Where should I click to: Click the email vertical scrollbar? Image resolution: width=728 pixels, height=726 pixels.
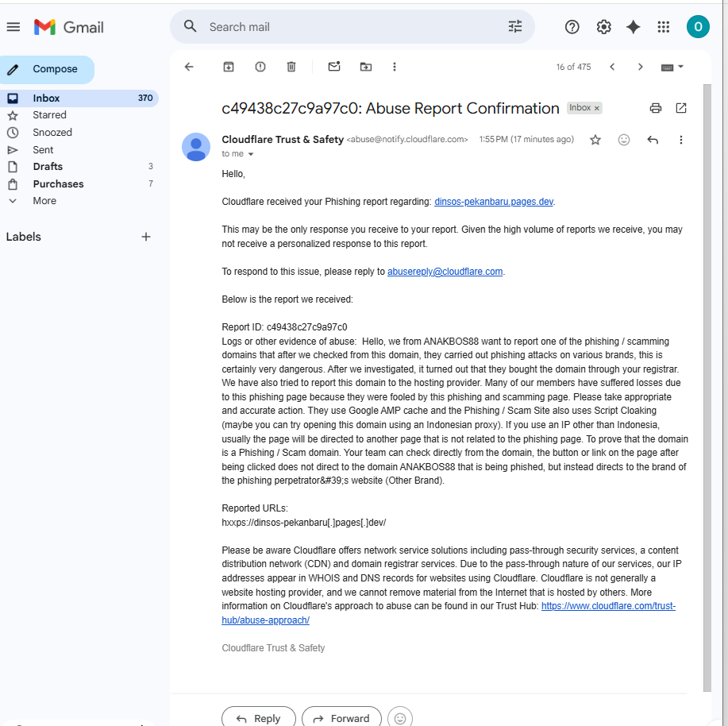click(707, 388)
